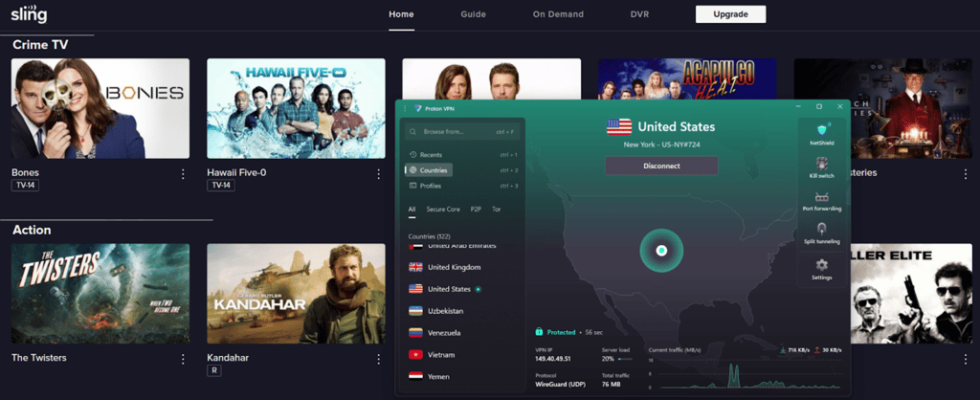Open NetShield in Proton VPN sidebar

pos(822,134)
